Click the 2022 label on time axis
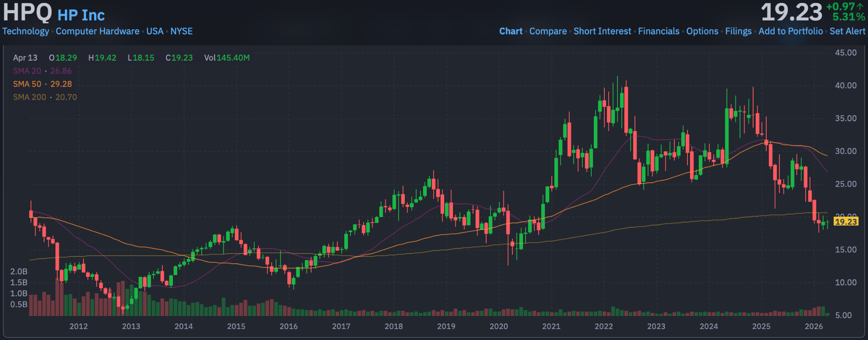Screen dimensions: 868x340 604,326
